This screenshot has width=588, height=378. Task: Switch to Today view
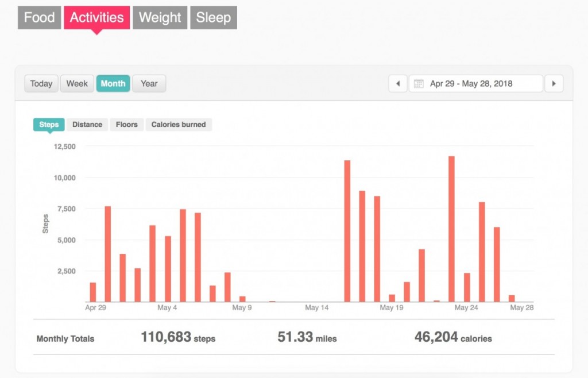[41, 83]
